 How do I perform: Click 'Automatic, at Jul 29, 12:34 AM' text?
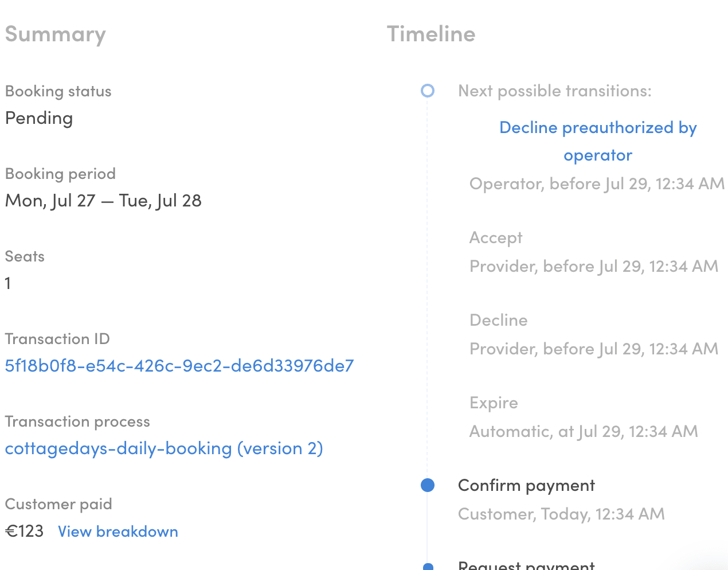click(584, 431)
